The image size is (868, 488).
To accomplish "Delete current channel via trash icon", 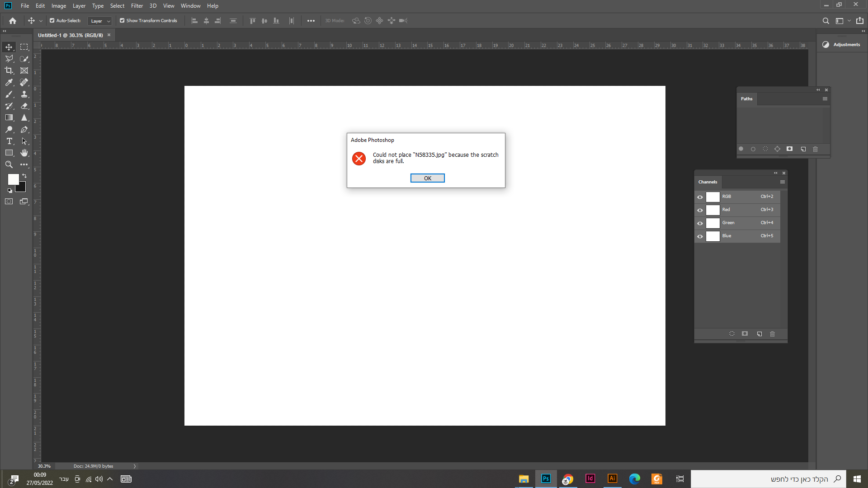I will (x=772, y=334).
